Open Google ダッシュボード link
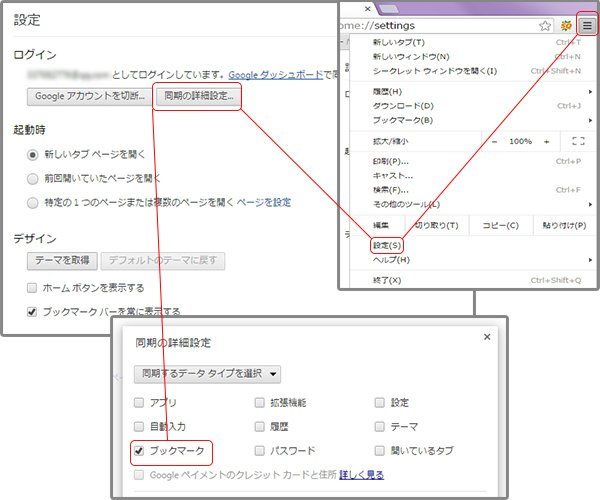Viewport: 600px width, 500px height. coord(276,75)
